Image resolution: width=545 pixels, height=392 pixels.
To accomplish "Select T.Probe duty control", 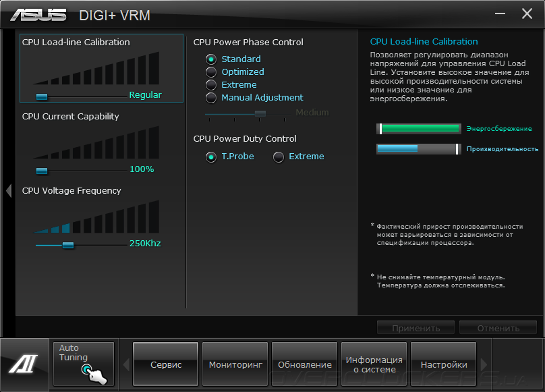I will (211, 157).
